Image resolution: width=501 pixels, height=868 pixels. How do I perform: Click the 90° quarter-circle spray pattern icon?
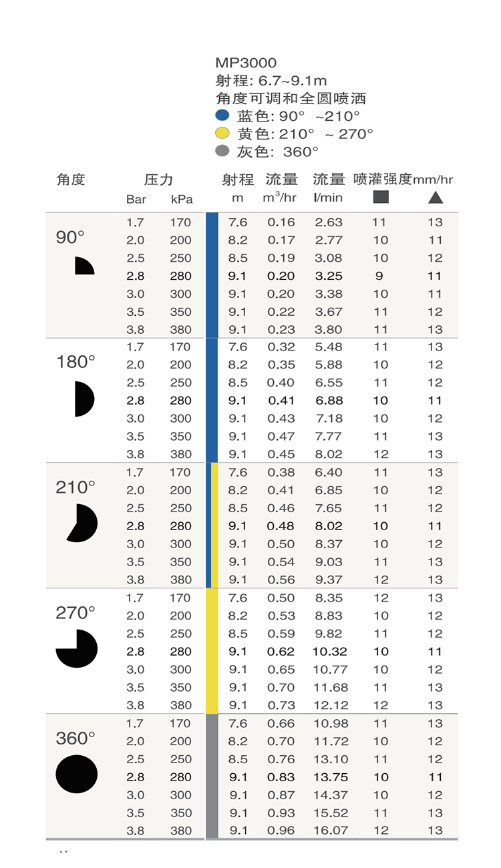pos(83,266)
